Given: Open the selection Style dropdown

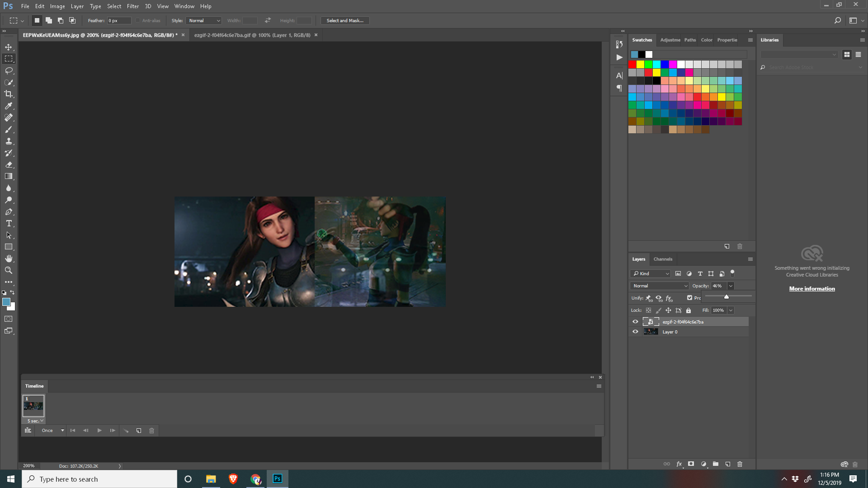Looking at the screenshot, I should [203, 20].
